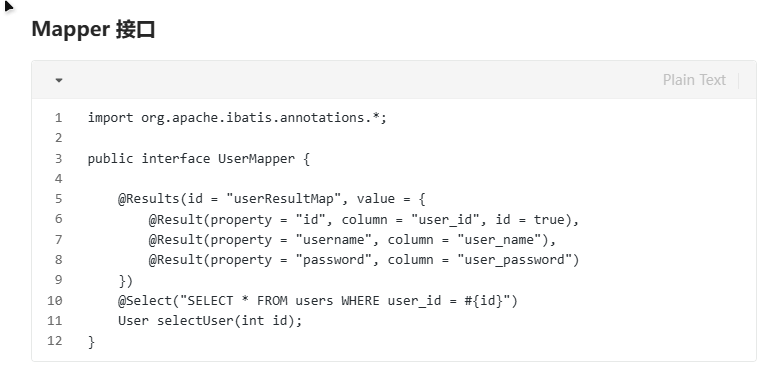Collapse the code block with the arrow
The image size is (763, 383).
coord(59,80)
